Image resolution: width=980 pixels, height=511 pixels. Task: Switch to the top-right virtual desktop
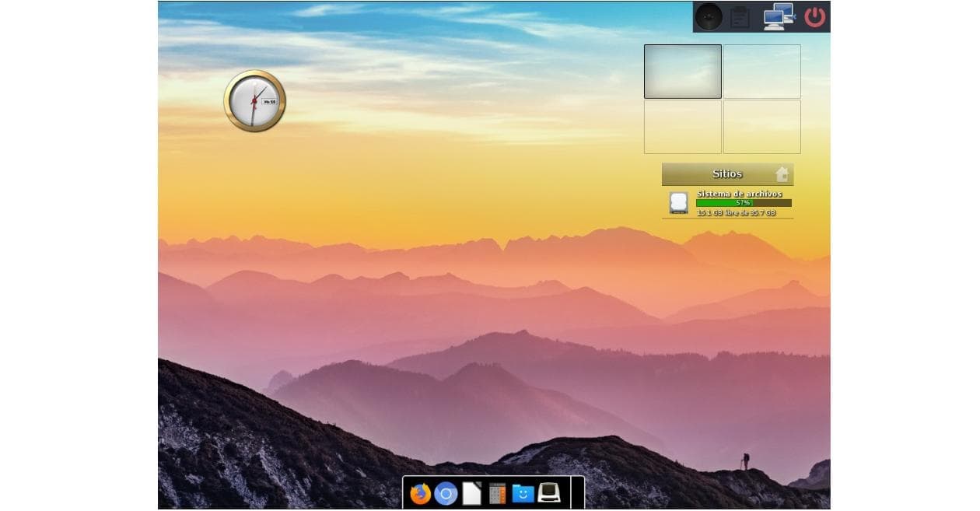(x=761, y=72)
